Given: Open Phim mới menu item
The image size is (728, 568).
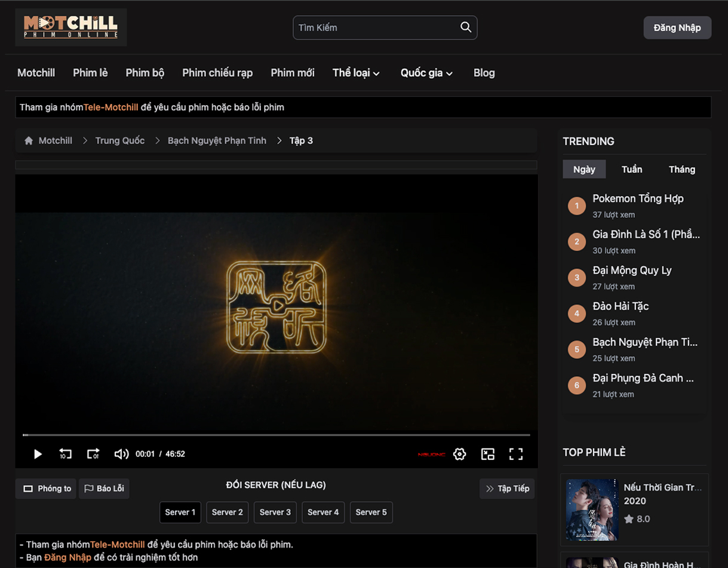Looking at the screenshot, I should point(293,73).
